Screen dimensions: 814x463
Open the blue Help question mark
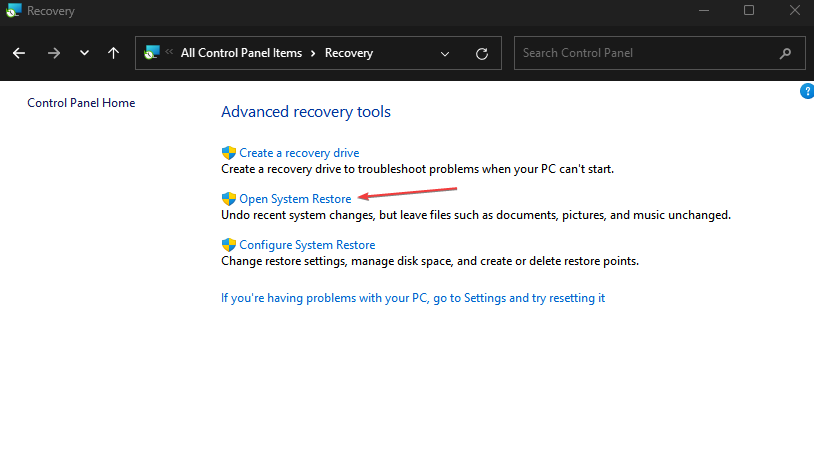[807, 91]
